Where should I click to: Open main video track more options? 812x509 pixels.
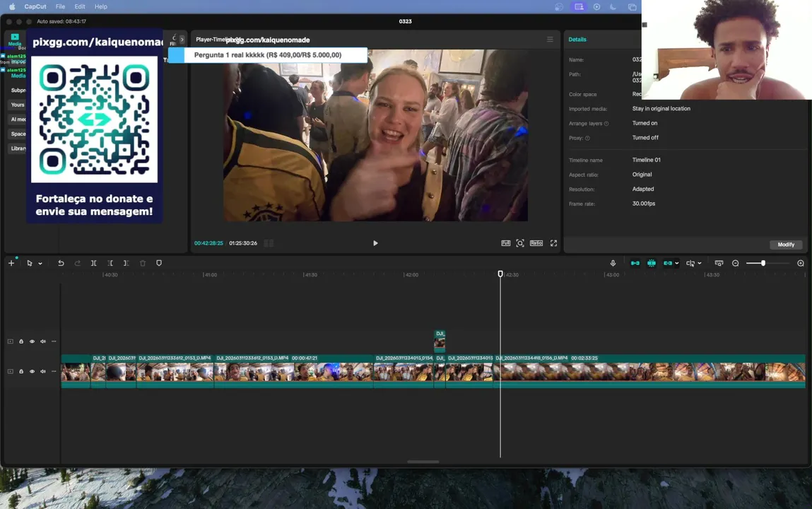click(x=54, y=371)
